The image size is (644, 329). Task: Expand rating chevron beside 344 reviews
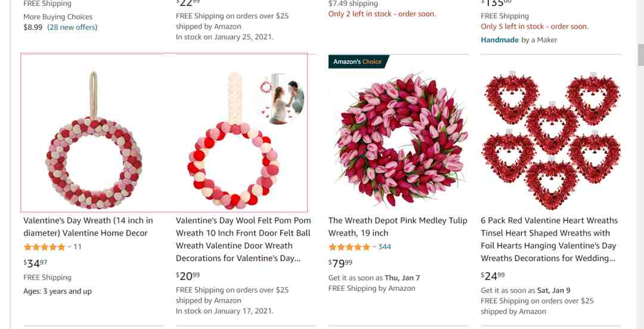point(374,247)
